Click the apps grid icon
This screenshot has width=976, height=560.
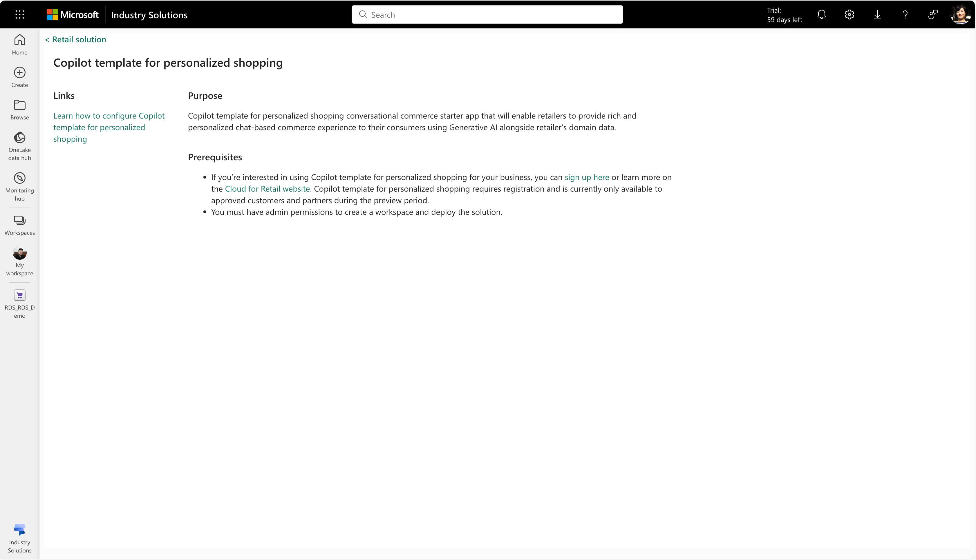tap(19, 15)
